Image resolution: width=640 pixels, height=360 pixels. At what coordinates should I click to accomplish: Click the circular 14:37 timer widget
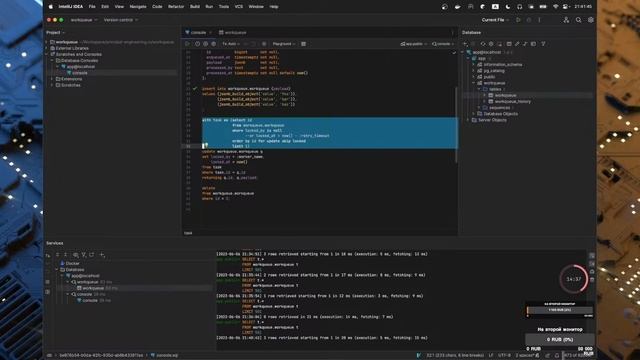573,279
